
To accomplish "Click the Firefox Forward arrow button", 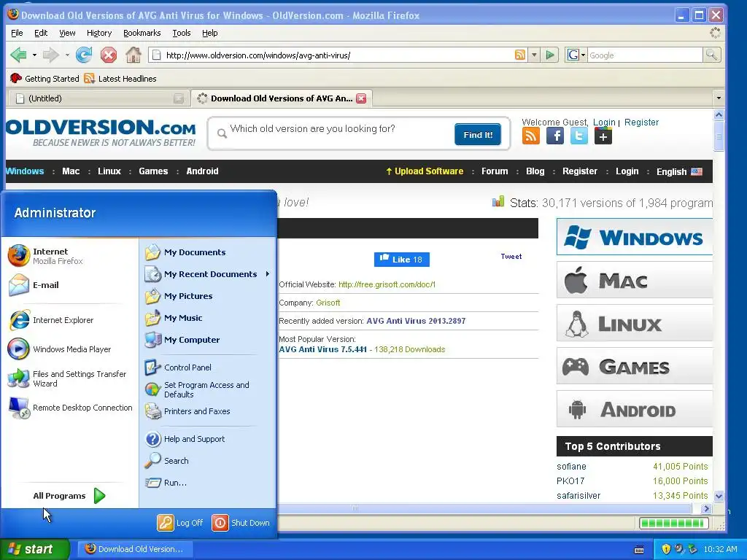I will point(50,55).
